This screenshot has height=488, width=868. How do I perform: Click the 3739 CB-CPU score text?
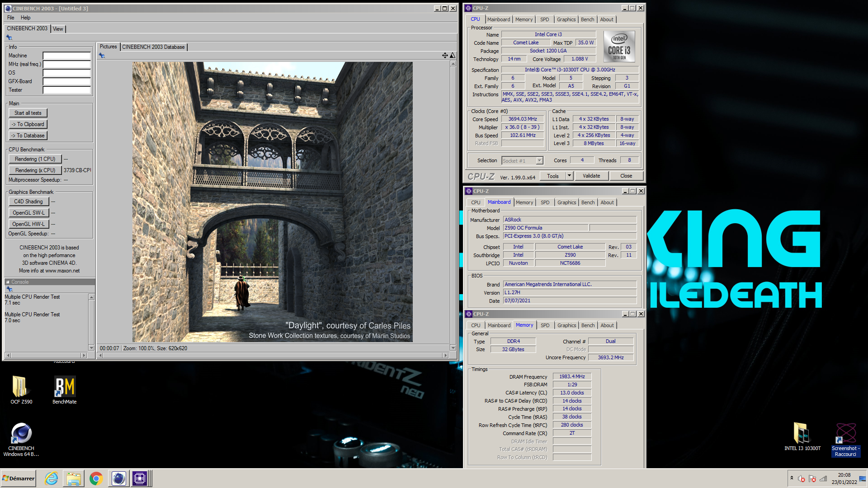[x=77, y=170]
